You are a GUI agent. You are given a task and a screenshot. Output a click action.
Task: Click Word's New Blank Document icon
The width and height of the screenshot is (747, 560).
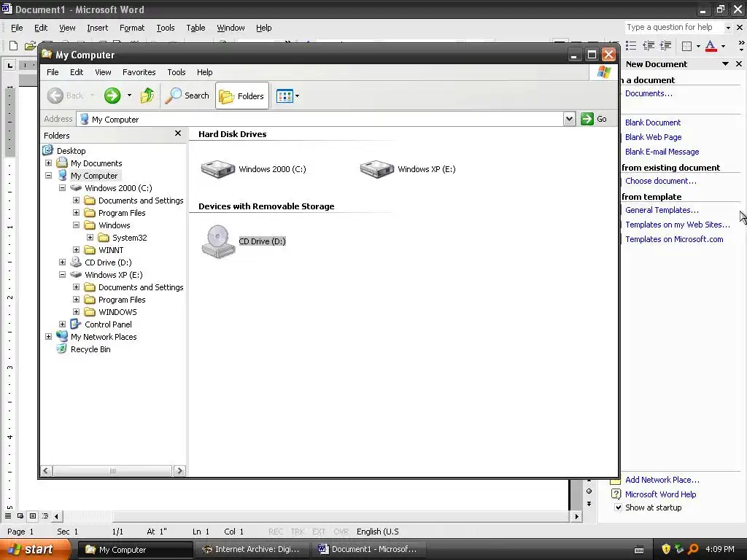pyautogui.click(x=13, y=46)
